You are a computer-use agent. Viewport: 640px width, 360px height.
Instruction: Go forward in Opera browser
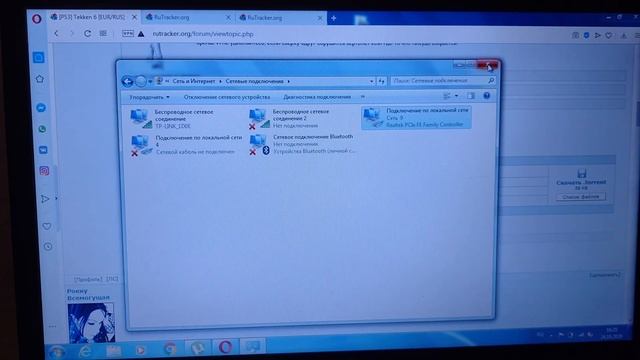(x=72, y=33)
